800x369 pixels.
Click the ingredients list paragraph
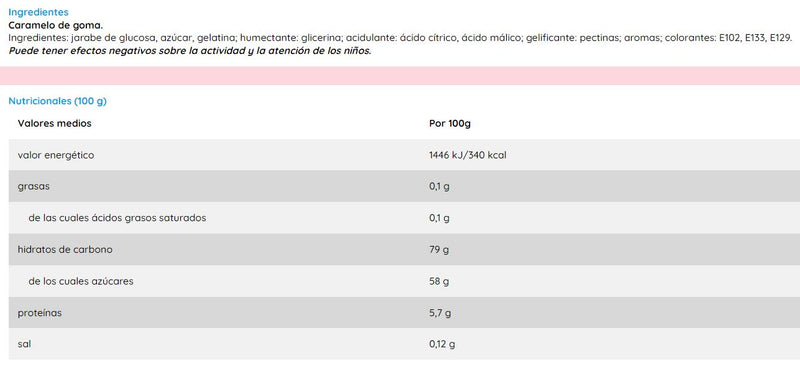coord(400,38)
